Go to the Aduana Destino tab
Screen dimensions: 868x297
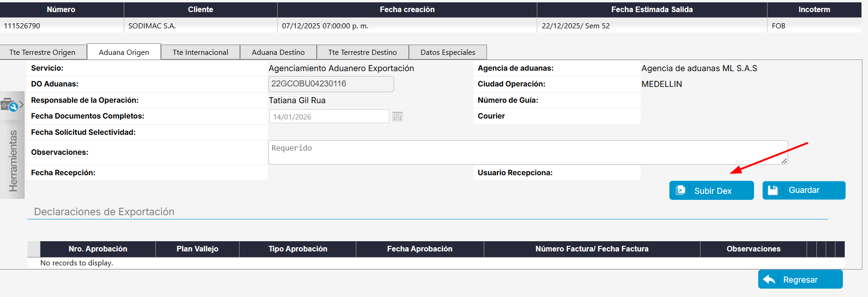click(x=278, y=52)
